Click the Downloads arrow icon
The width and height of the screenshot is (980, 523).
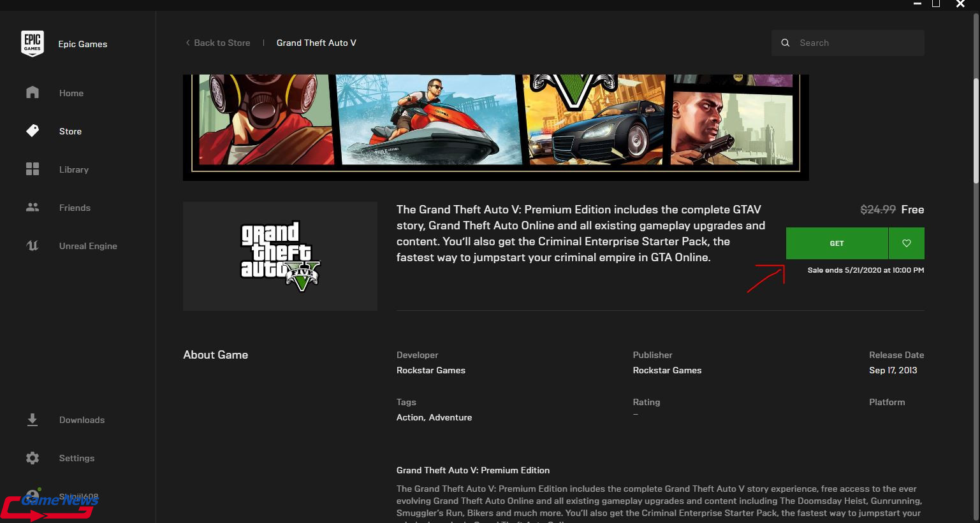tap(33, 420)
